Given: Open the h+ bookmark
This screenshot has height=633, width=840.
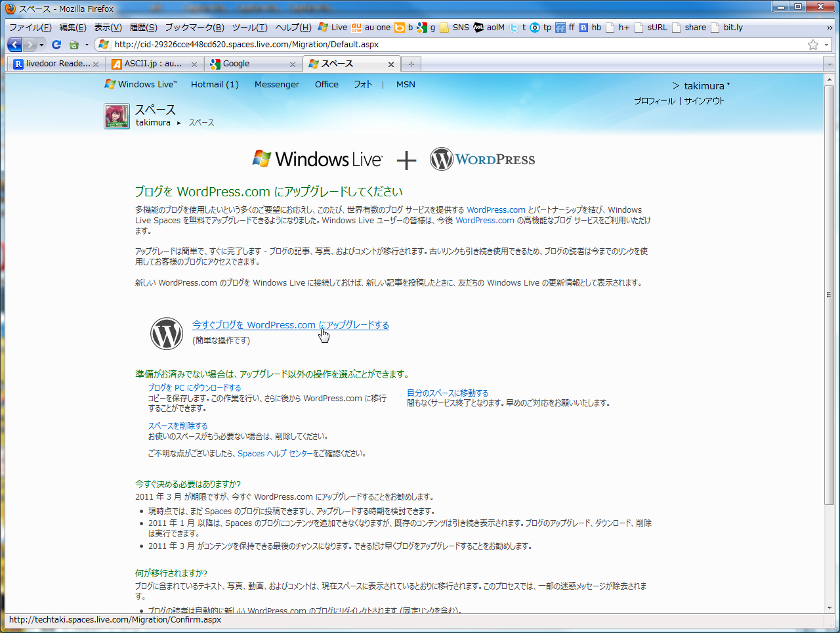Looking at the screenshot, I should pyautogui.click(x=618, y=28).
